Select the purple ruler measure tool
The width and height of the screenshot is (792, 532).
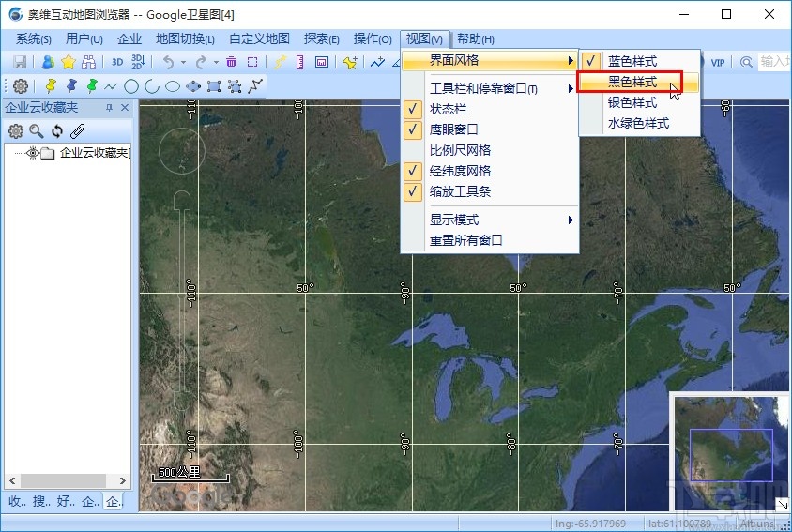pos(300,62)
